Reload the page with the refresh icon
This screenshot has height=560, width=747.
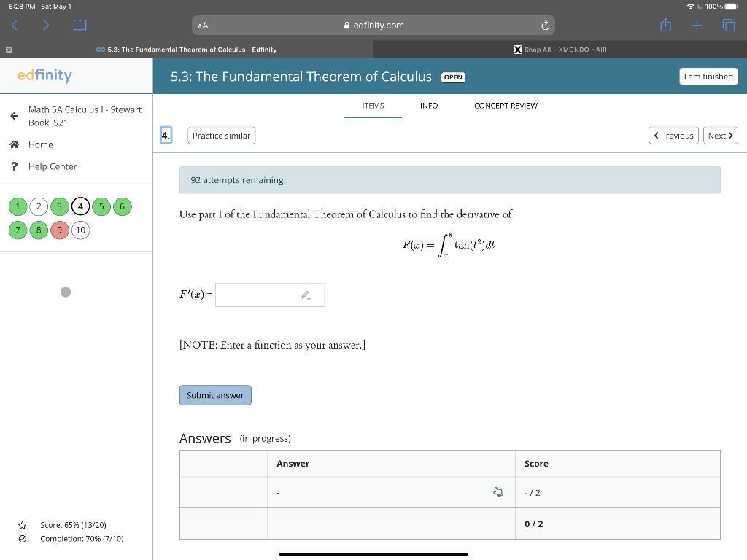(544, 25)
